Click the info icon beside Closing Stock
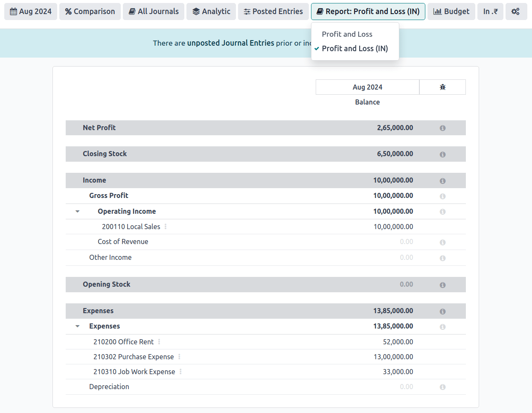The height and width of the screenshot is (413, 532). point(442,154)
